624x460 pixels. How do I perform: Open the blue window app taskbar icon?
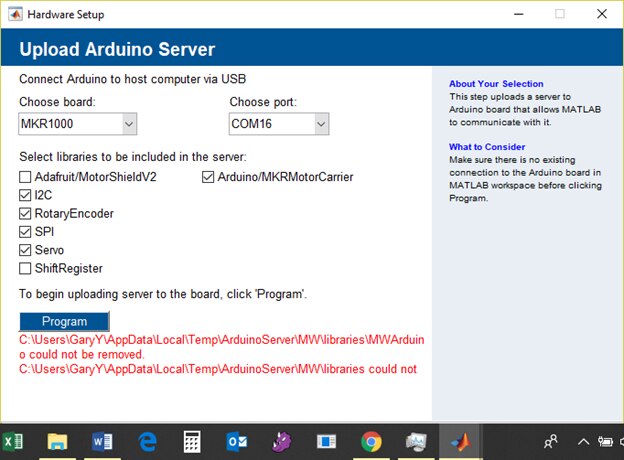(x=326, y=442)
